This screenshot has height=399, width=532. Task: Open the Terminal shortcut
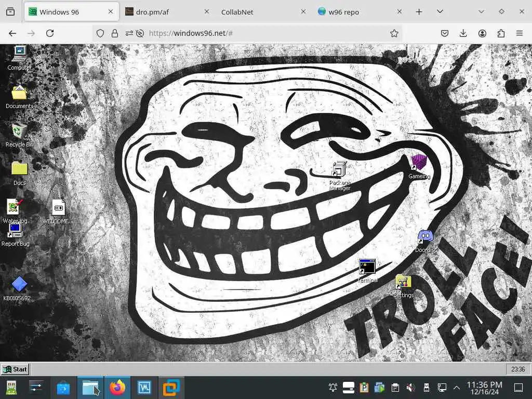pos(367,271)
